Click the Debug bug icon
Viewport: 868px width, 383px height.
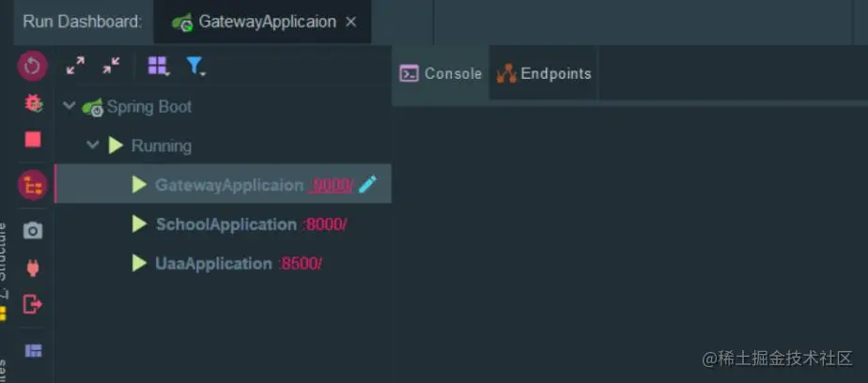(x=33, y=103)
